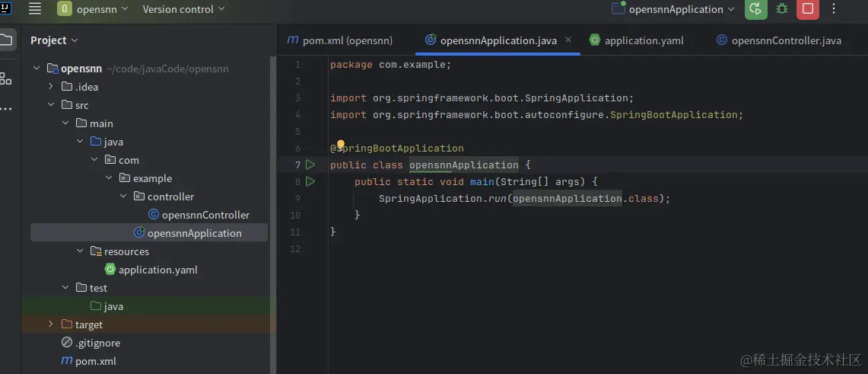Collapse the src folder
Screen dimensions: 868x374
click(51, 105)
